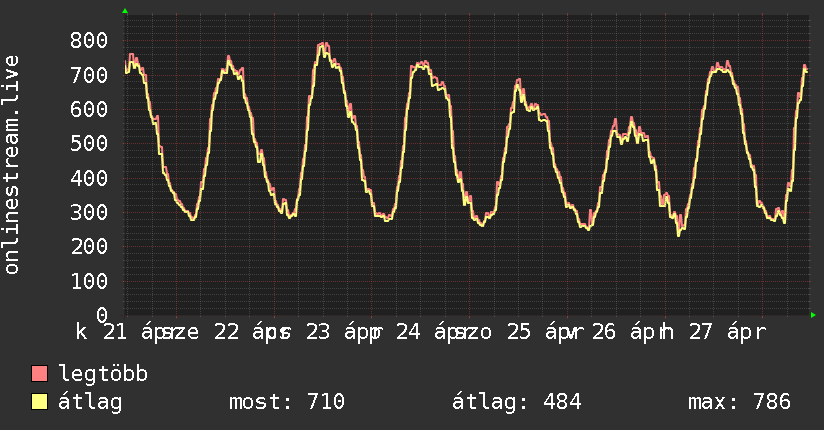Viewport: 824px width, 430px height.
Task: Click the 500 y-axis label
Action: point(89,144)
